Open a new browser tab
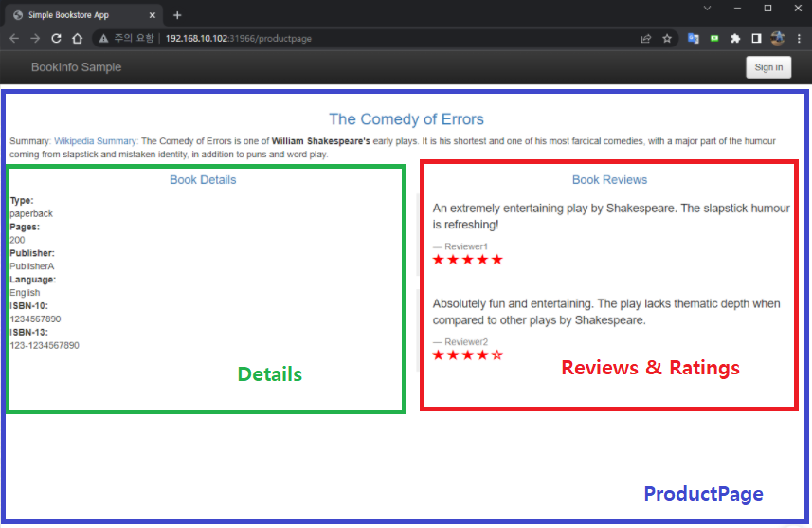This screenshot has height=528, width=812. 177,15
